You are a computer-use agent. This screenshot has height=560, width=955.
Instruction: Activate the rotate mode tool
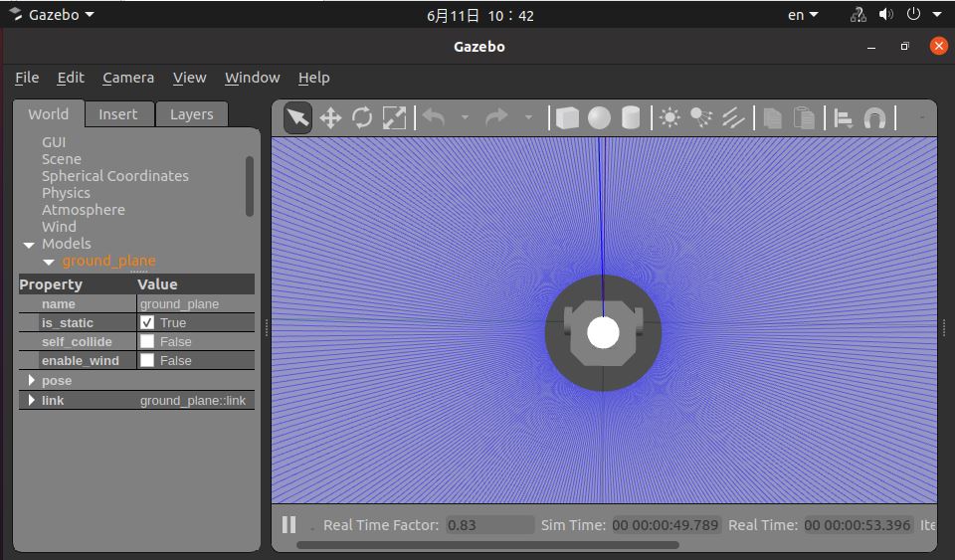[x=362, y=117]
